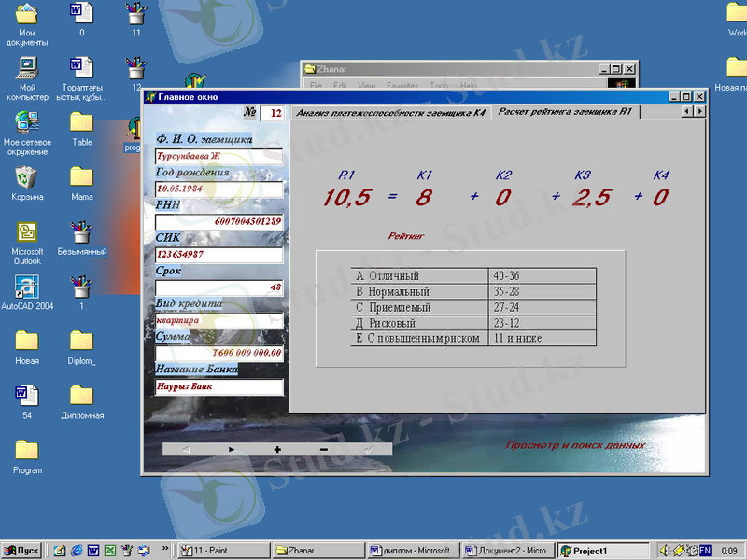Click the plus button to add record
Viewport: 747px width, 560px height.
[277, 449]
